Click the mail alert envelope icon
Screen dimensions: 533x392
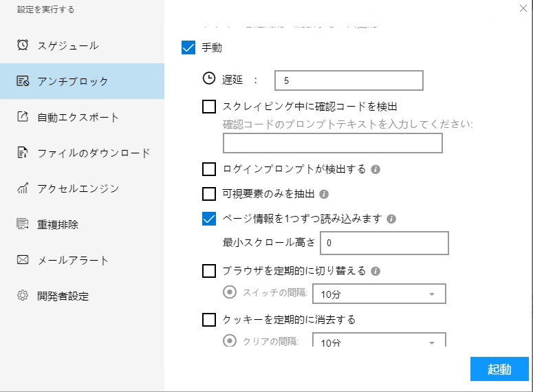23,260
